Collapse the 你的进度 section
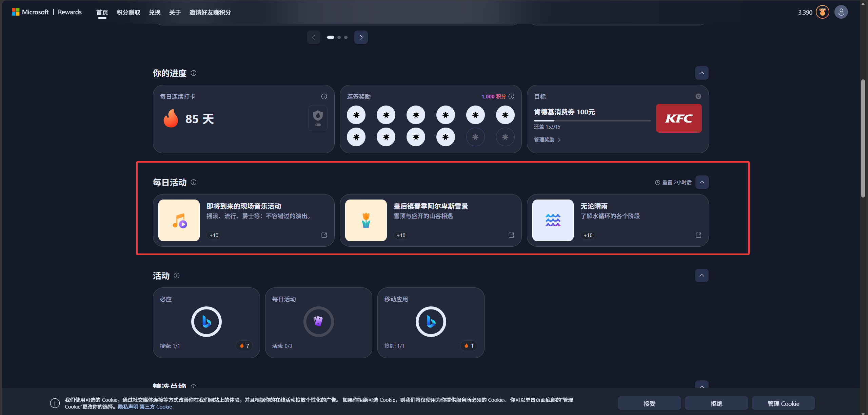This screenshot has width=868, height=415. point(702,73)
